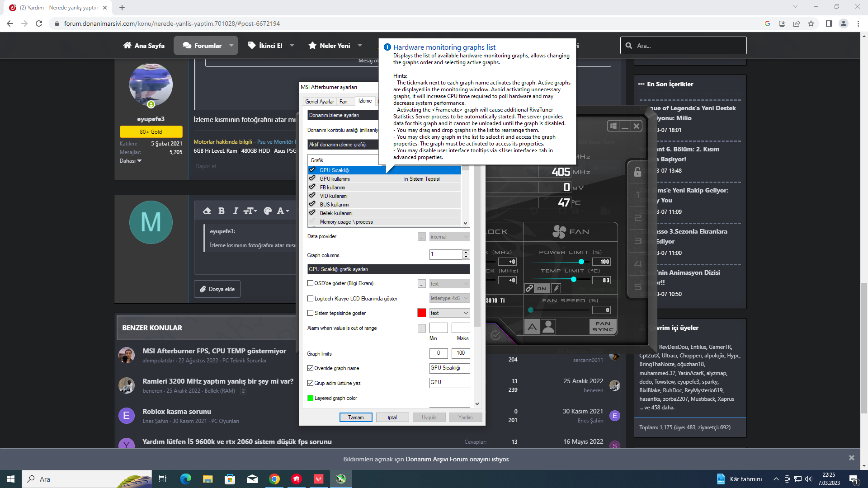Open the OSD text format dropdown
Screen dimensions: 868x488
(449, 284)
